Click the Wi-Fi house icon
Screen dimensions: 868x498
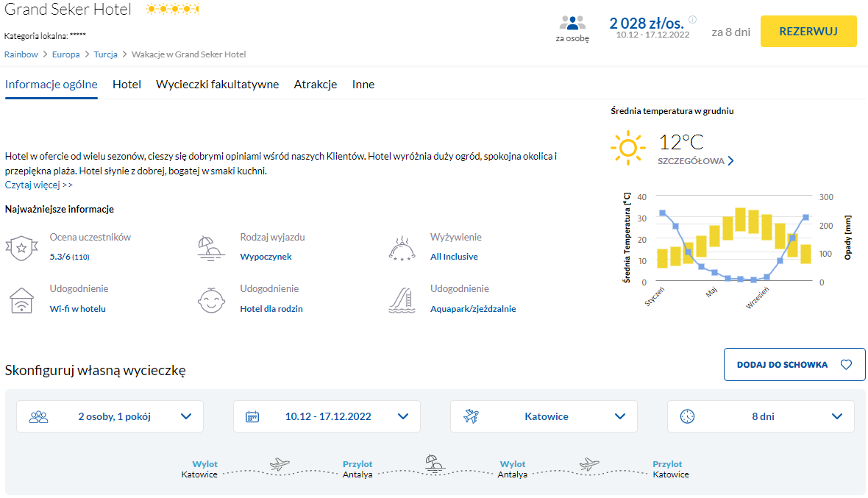point(21,300)
